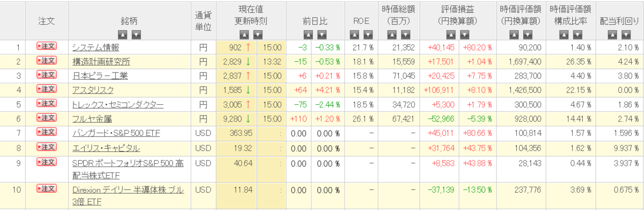The height and width of the screenshot is (210, 644).
Task: Sort 銘柄 column descending with down arrow
Action: pyautogui.click(x=136, y=35)
